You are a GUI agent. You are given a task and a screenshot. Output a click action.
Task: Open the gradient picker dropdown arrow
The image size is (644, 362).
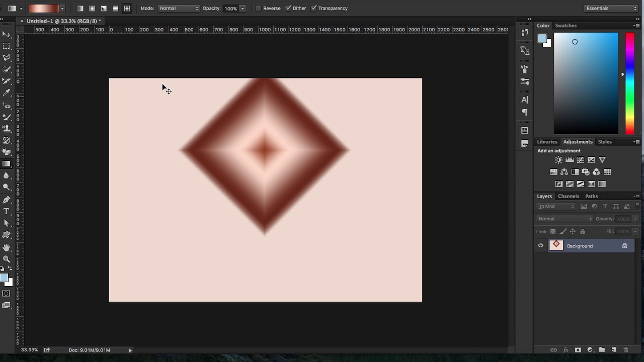[x=62, y=9]
